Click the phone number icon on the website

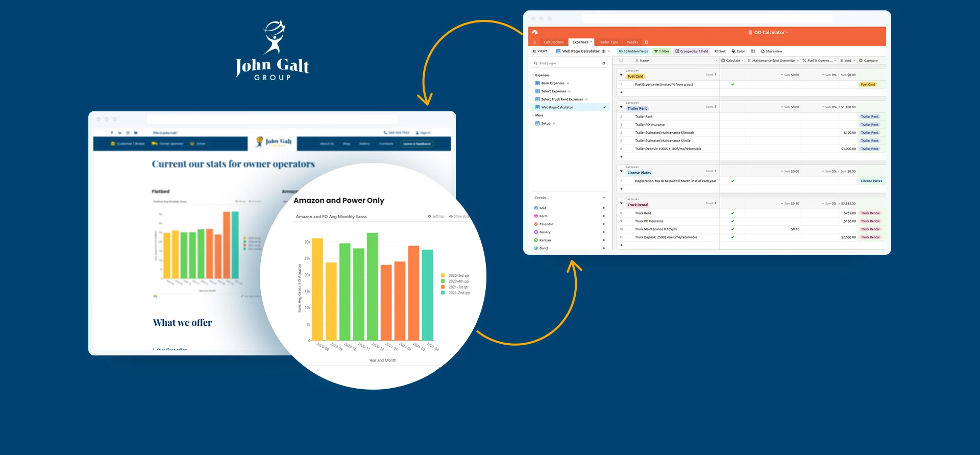tap(385, 133)
